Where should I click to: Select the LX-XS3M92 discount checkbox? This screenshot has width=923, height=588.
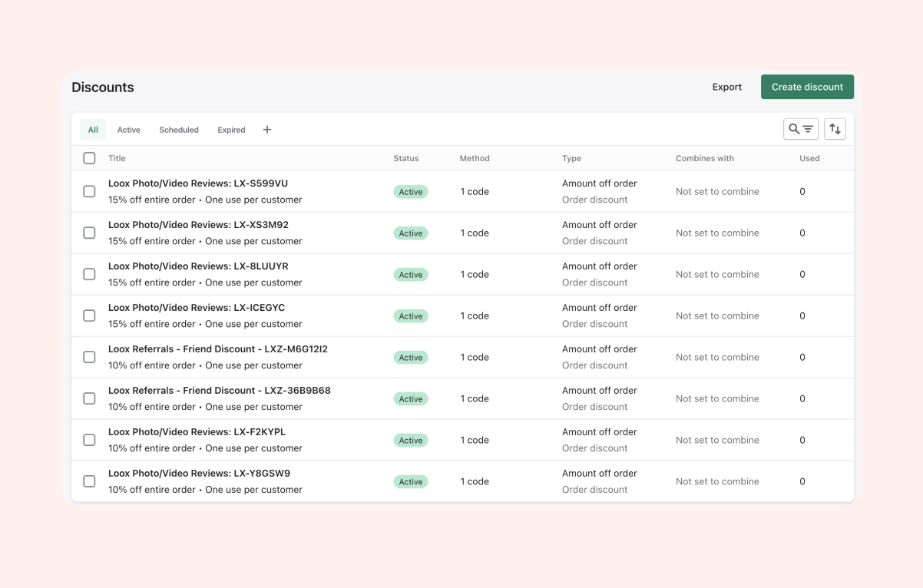[89, 233]
